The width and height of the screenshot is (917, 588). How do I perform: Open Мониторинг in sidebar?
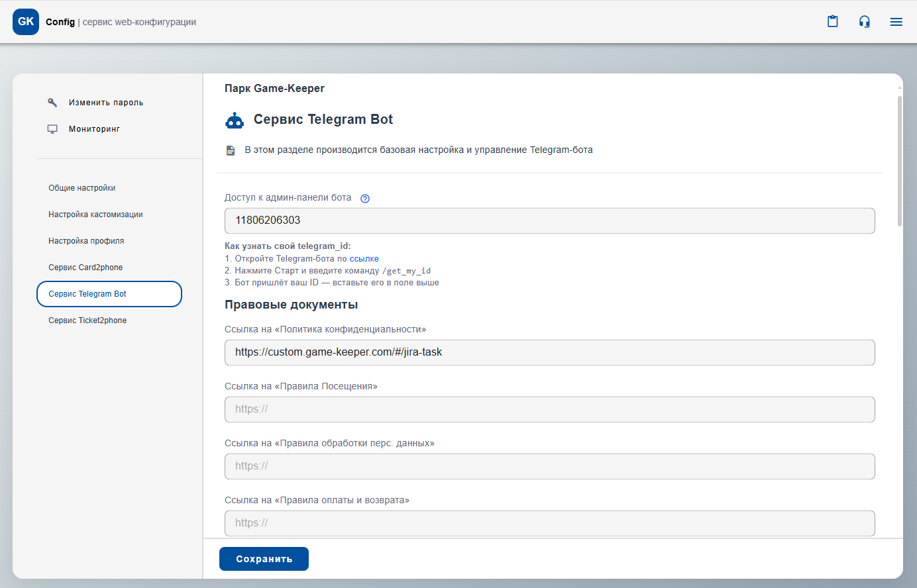tap(94, 129)
